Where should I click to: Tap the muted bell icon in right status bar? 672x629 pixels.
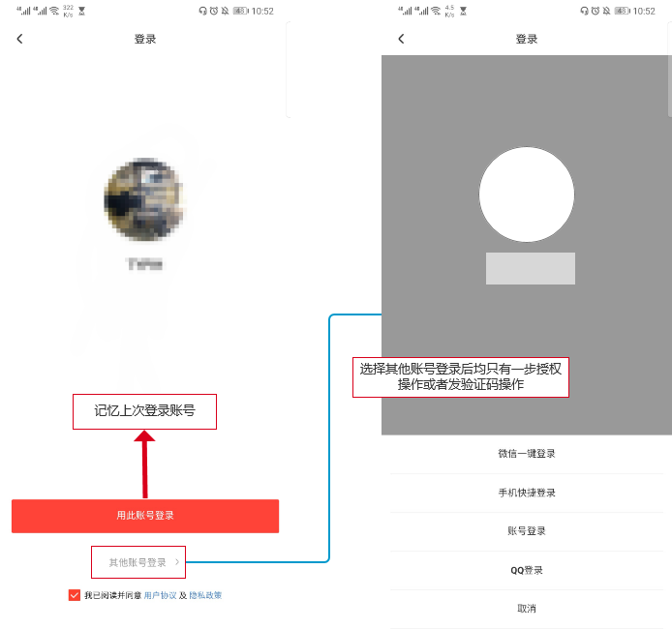606,11
